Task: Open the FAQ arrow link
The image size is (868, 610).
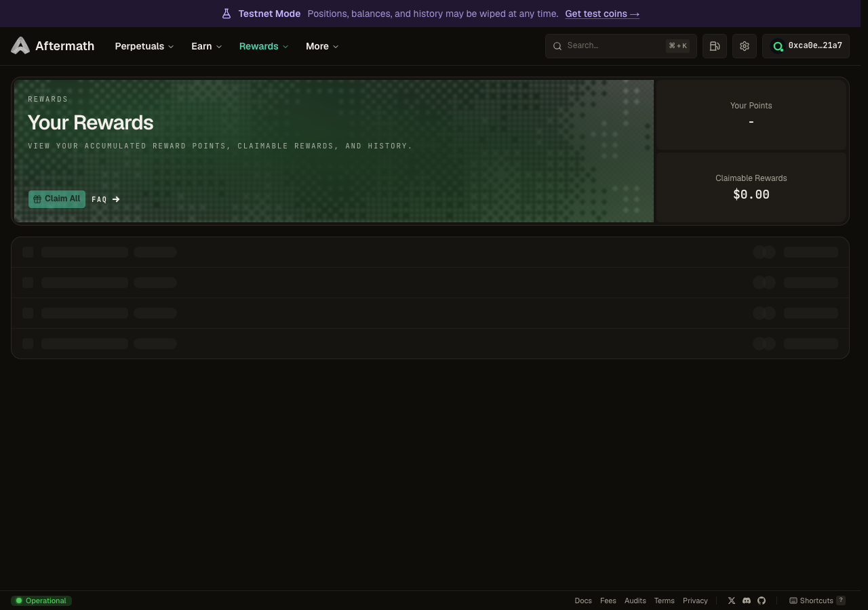Action: tap(106, 199)
